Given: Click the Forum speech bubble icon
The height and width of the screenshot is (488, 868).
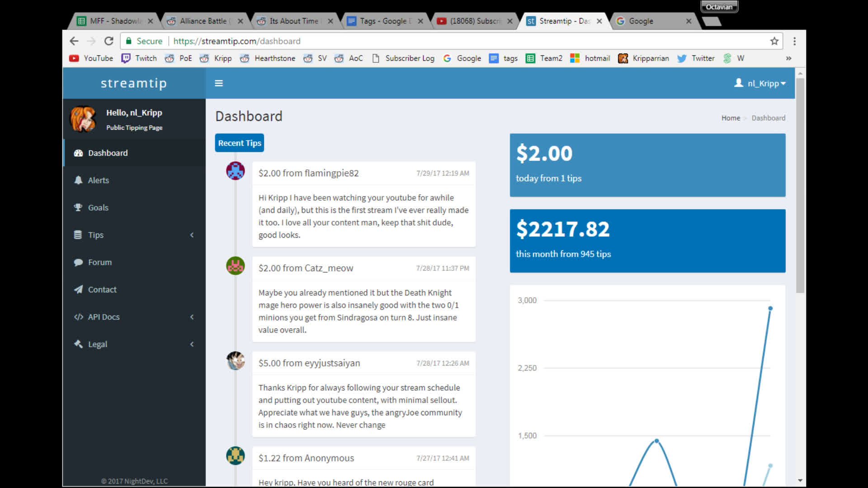Looking at the screenshot, I should click(78, 262).
